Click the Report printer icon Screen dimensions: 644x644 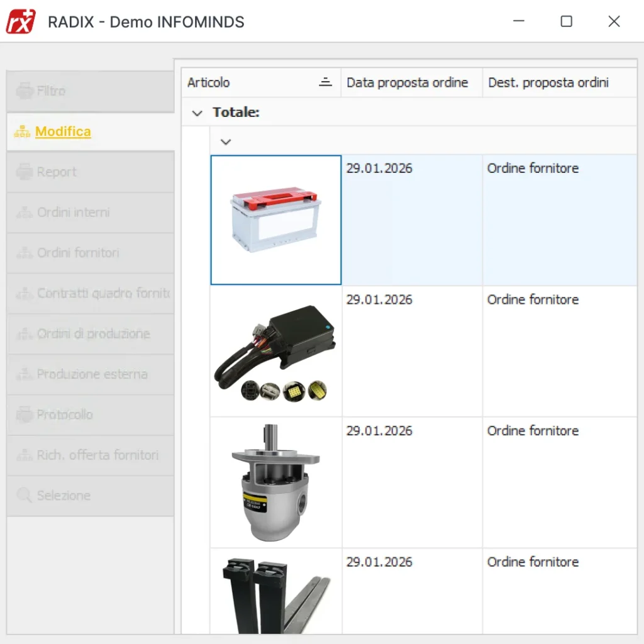[x=25, y=172]
